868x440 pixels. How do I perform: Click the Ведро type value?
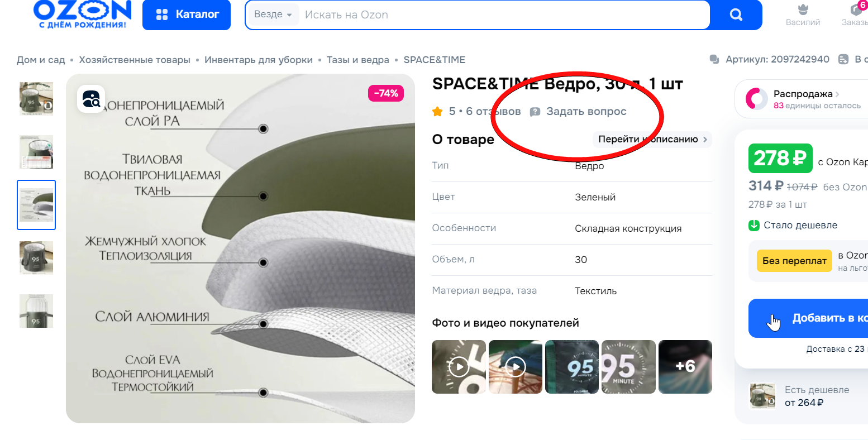click(589, 166)
